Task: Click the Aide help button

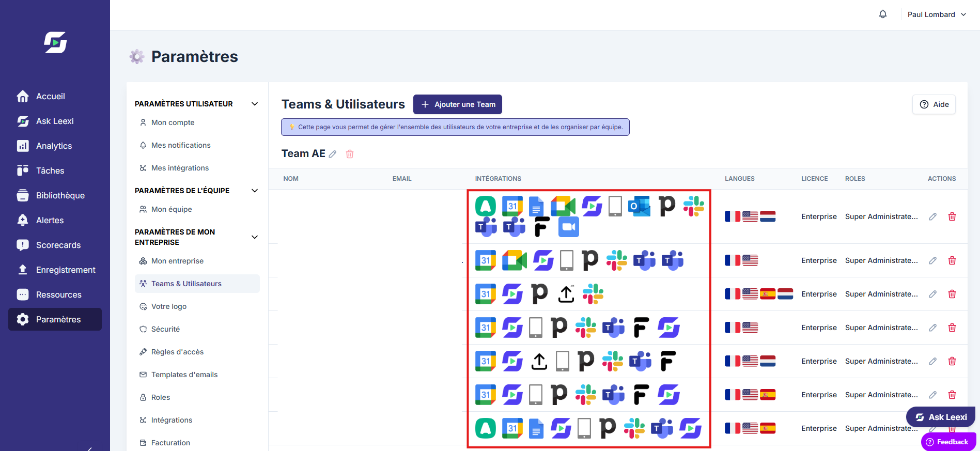Action: point(934,104)
